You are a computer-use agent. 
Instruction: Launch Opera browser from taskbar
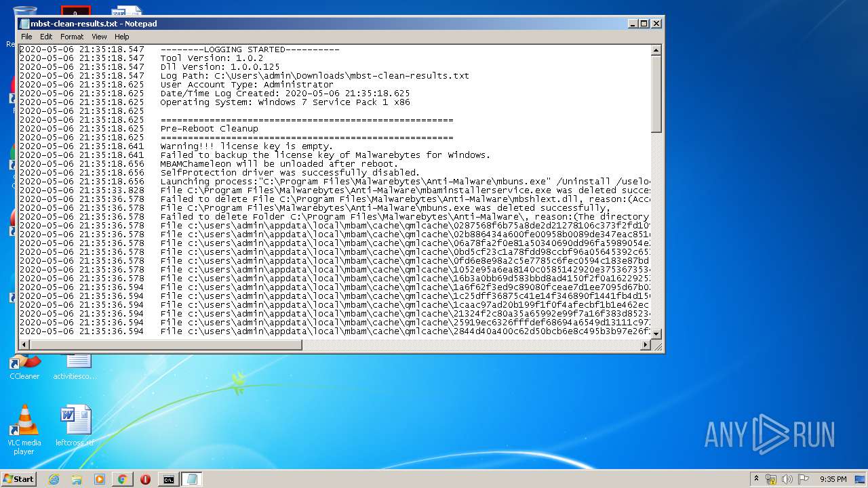pos(145,479)
